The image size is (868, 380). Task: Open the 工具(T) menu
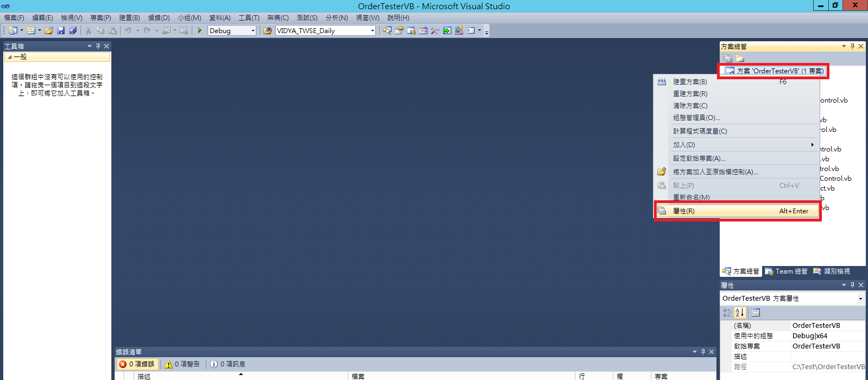249,18
